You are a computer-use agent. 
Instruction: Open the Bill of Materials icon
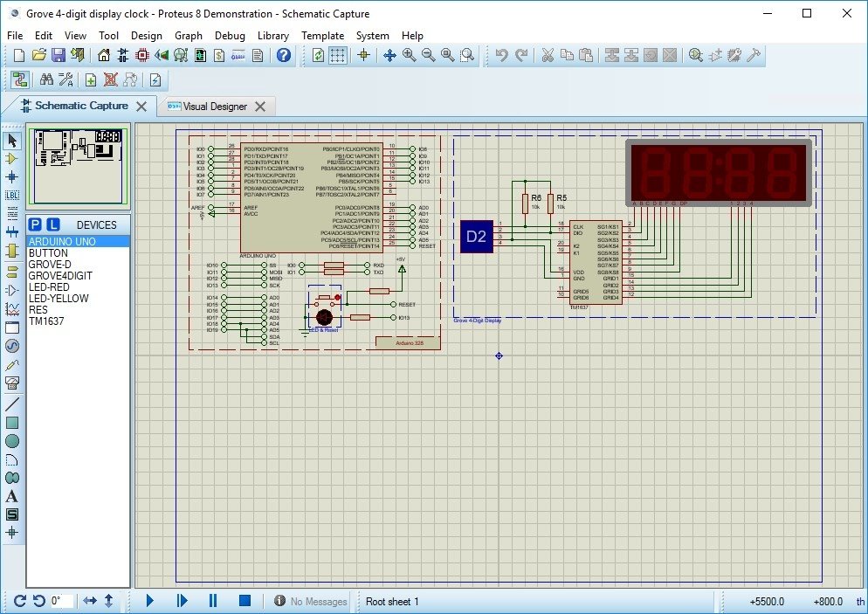click(x=218, y=55)
